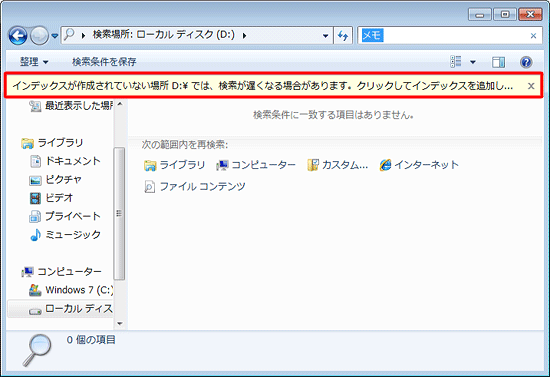Search again in カスタム...

pos(338,165)
